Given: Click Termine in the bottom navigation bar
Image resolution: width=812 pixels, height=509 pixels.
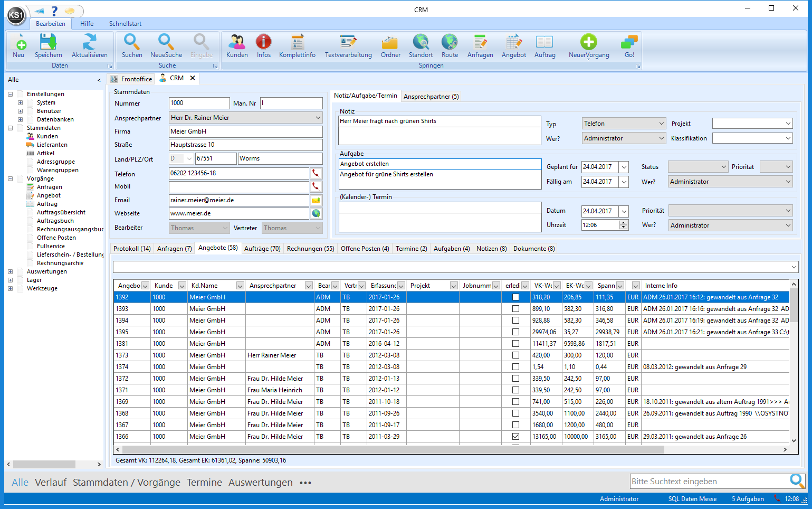Looking at the screenshot, I should coord(204,482).
